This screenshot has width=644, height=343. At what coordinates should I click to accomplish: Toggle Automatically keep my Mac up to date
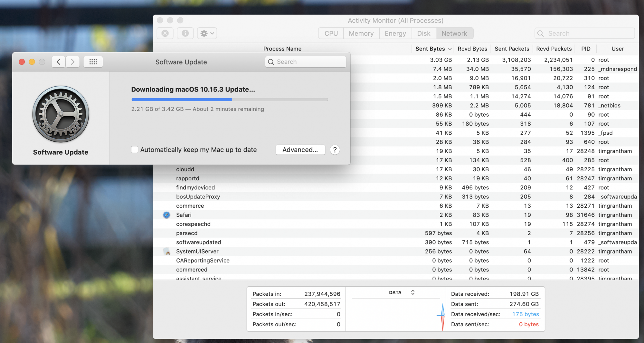click(135, 149)
